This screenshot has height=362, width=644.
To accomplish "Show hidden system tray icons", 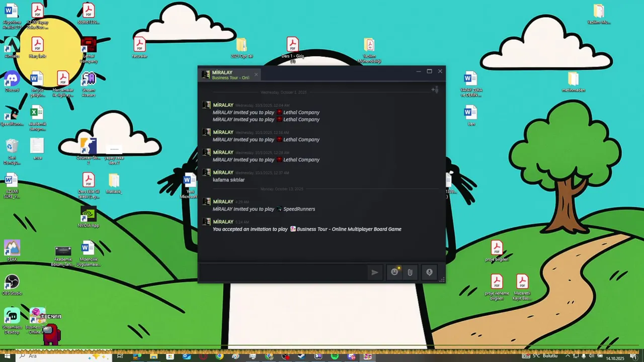I will (568, 356).
